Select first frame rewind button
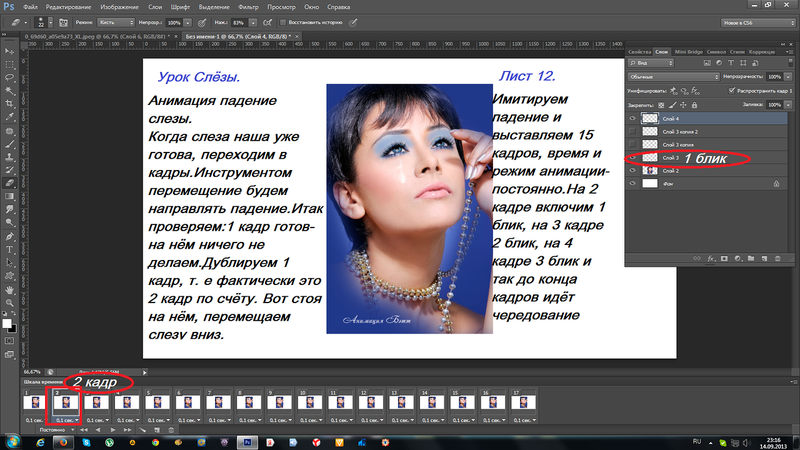Viewport: 800px width, 450px height. click(x=84, y=430)
